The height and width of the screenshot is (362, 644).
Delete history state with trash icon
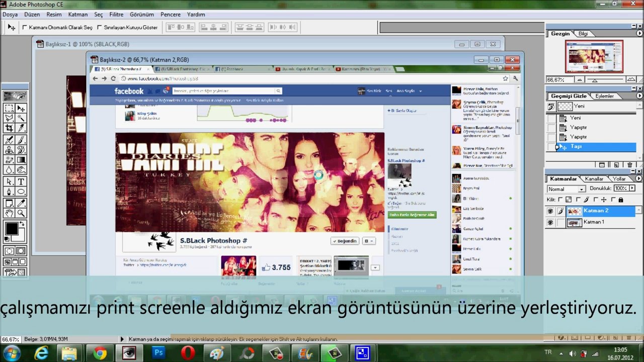tap(629, 165)
